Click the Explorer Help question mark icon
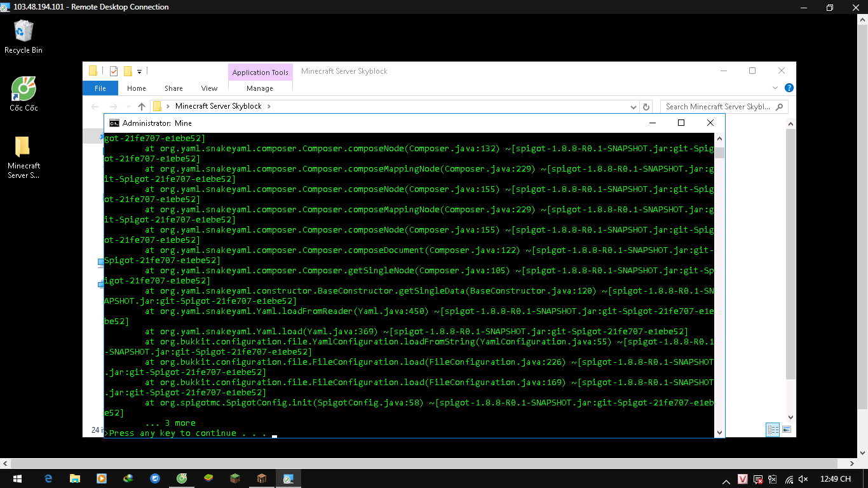The height and width of the screenshot is (488, 868). (x=789, y=88)
